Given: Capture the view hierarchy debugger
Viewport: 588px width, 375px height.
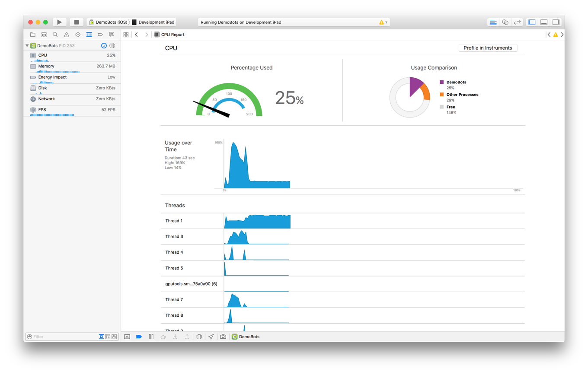Looking at the screenshot, I should tap(199, 337).
